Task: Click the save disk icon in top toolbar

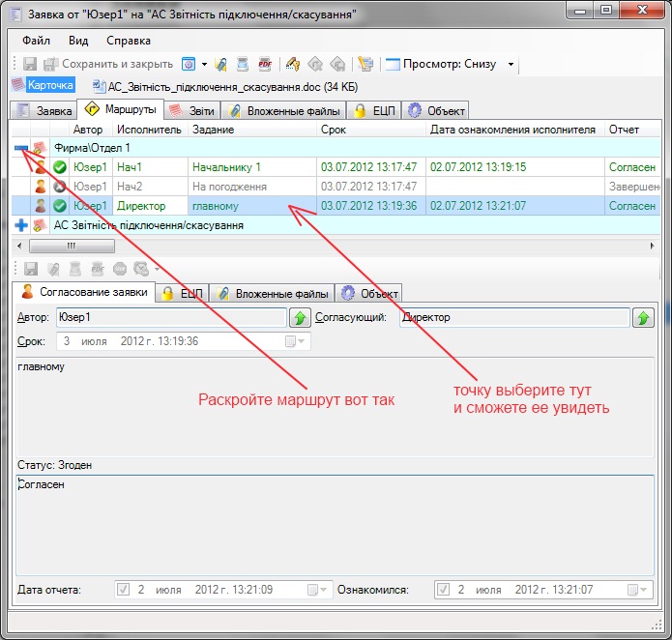Action: pos(30,65)
